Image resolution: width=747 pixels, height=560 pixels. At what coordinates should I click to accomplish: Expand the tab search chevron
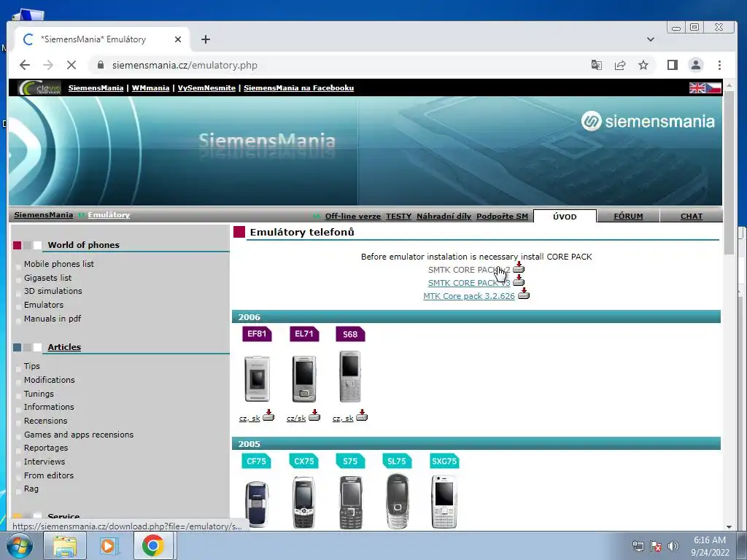tap(650, 39)
